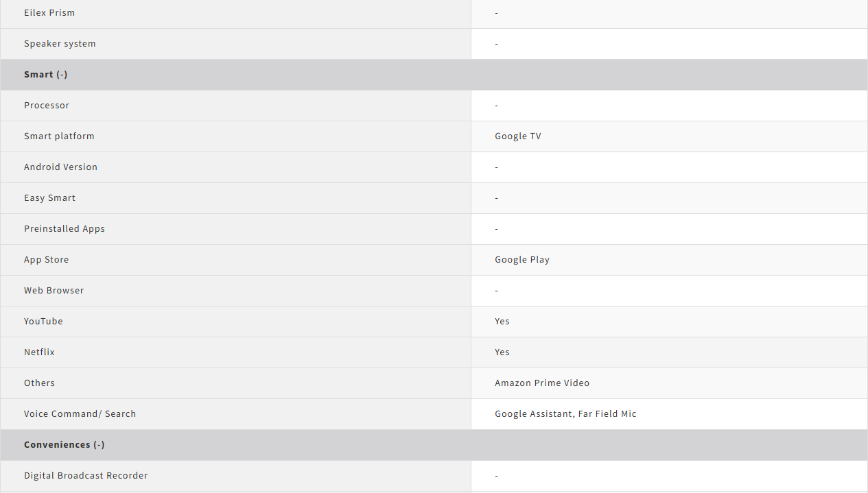The height and width of the screenshot is (493, 868).
Task: Click the Preinstalled Apps row label
Action: pyautogui.click(x=64, y=229)
